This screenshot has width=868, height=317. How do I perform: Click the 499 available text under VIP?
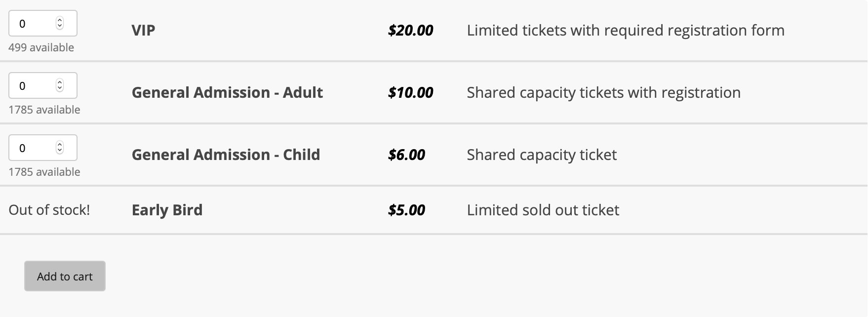(x=41, y=47)
